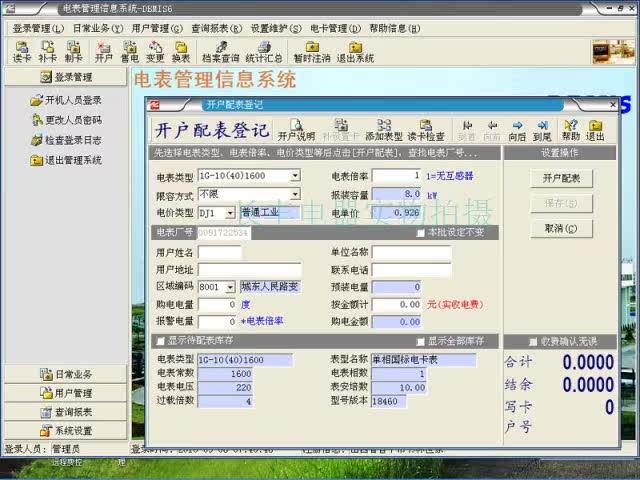Check the 显示待配表库存 checkbox
The width and height of the screenshot is (640, 480).
[x=161, y=341]
